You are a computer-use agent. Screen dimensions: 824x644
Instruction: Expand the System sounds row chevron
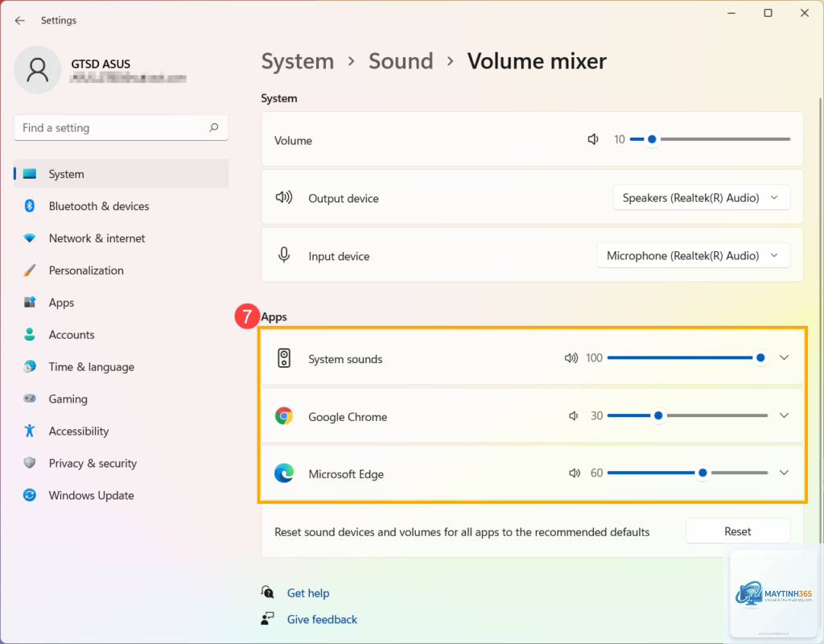tap(784, 358)
